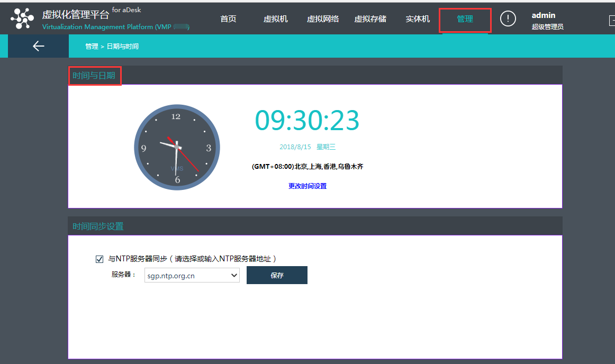615x364 pixels.
Task: Click the timezone text (GMT+08:00) 北京
Action: pos(307,166)
